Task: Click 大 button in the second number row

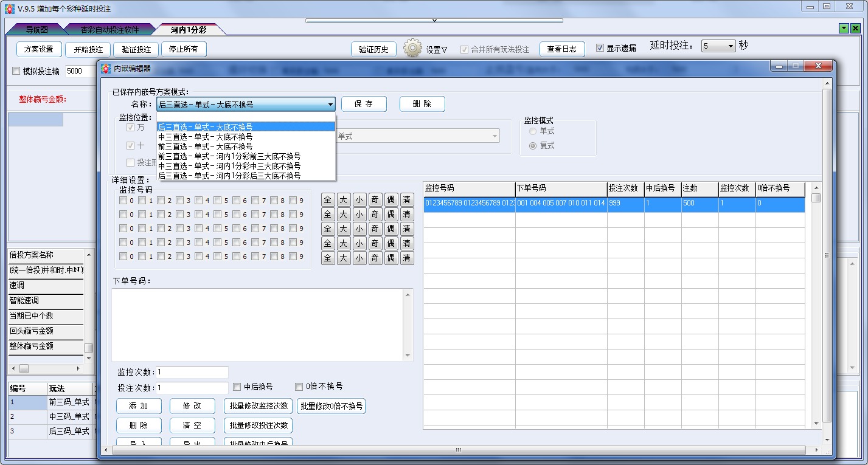Action: [344, 214]
